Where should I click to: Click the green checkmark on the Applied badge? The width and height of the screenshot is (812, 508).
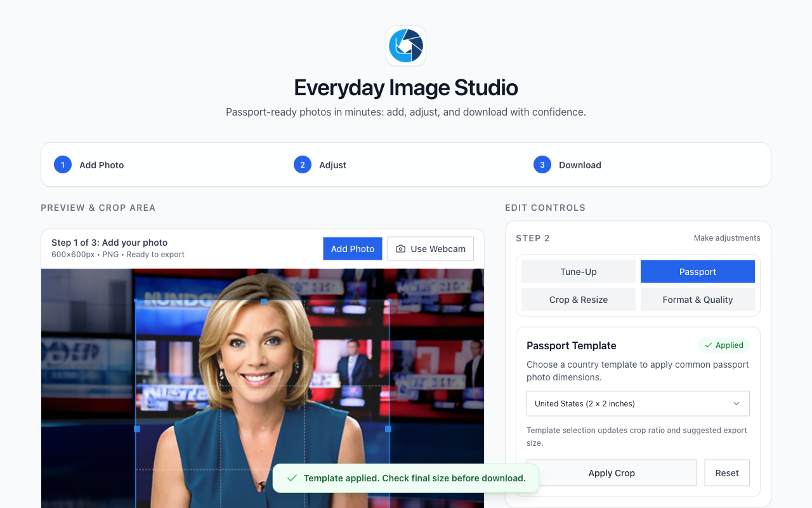[x=709, y=345]
